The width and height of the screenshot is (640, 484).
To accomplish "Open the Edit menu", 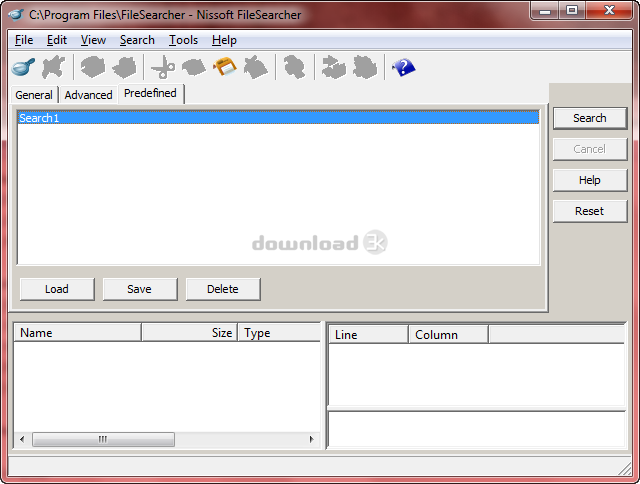I will [x=56, y=40].
